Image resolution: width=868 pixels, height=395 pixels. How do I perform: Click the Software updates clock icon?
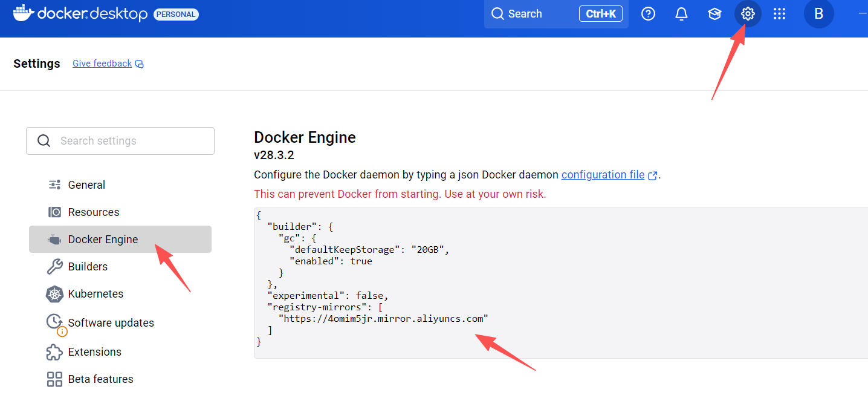coord(54,321)
